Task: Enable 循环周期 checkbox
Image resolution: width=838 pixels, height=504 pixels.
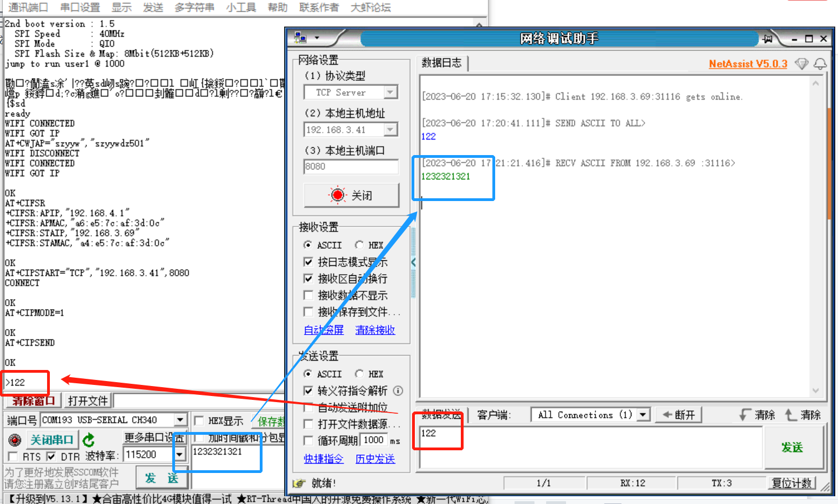Action: pyautogui.click(x=309, y=440)
